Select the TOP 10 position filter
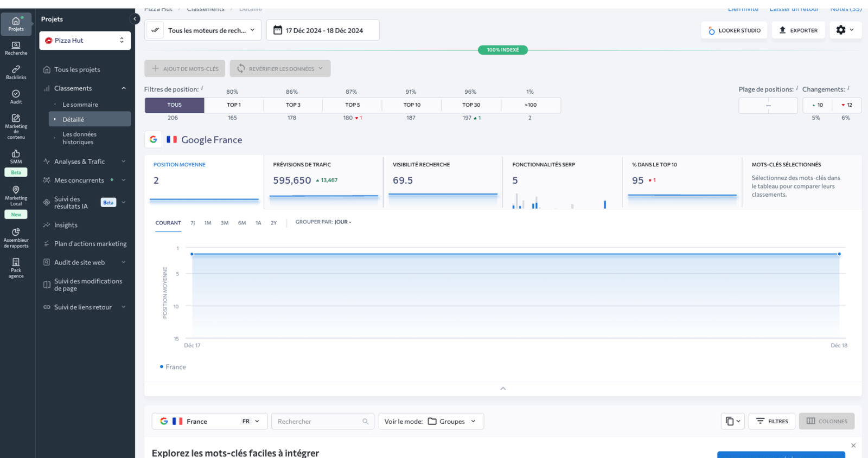This screenshot has height=458, width=868. [412, 105]
